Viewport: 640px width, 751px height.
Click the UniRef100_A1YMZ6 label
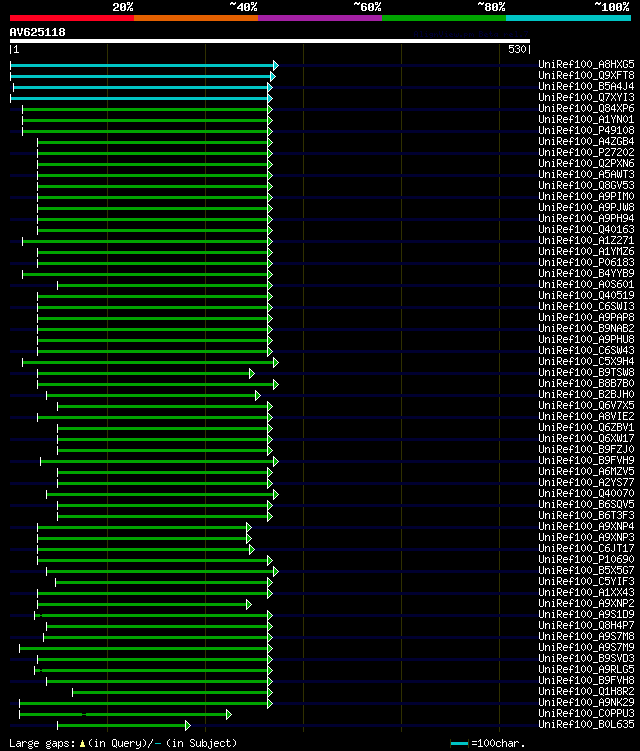click(586, 251)
